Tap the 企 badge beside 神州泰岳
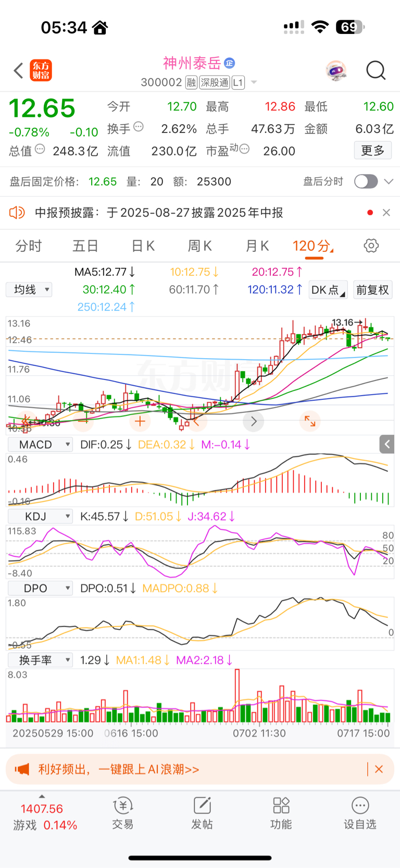Viewport: 400px width, 868px height. click(x=229, y=63)
